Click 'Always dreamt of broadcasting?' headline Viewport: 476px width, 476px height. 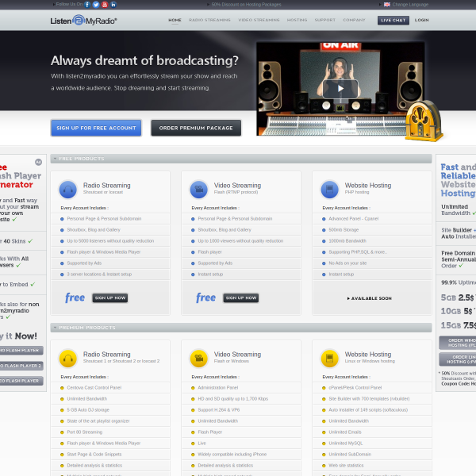(x=144, y=61)
